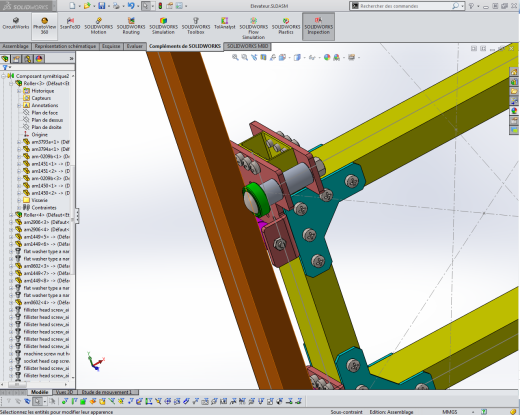Launch SOLIDWORKS Motion add-in
Viewport: 520px width, 415px height.
[x=98, y=26]
